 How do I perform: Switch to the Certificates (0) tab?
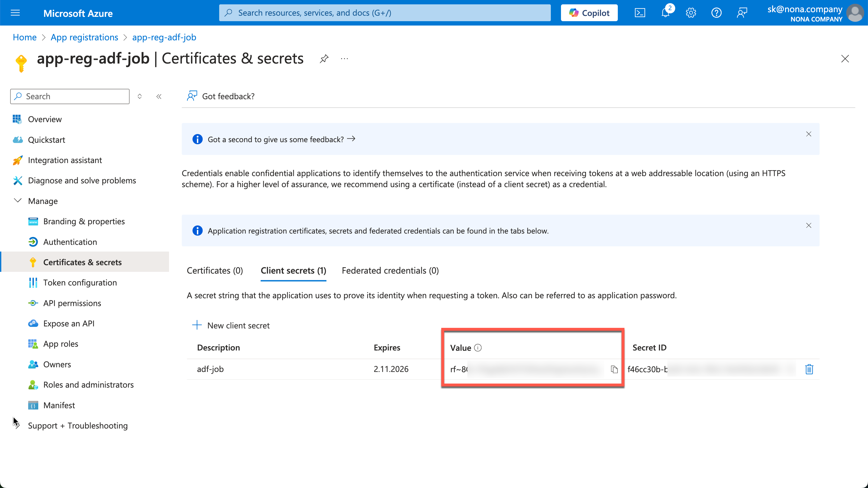215,270
